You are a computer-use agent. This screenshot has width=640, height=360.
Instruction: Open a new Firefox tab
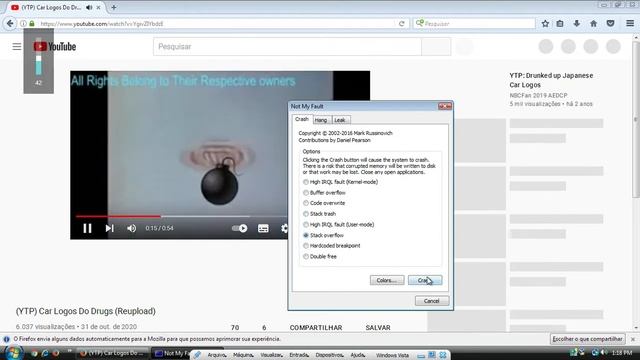click(x=114, y=7)
